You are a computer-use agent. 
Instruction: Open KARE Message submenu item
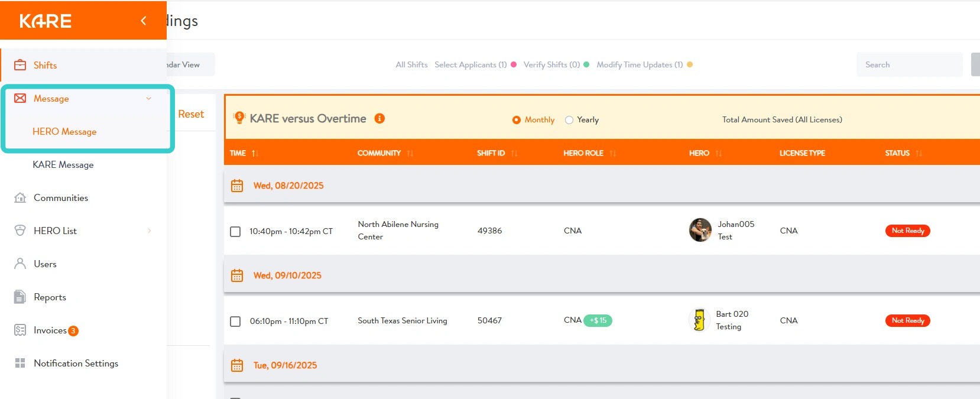tap(63, 164)
